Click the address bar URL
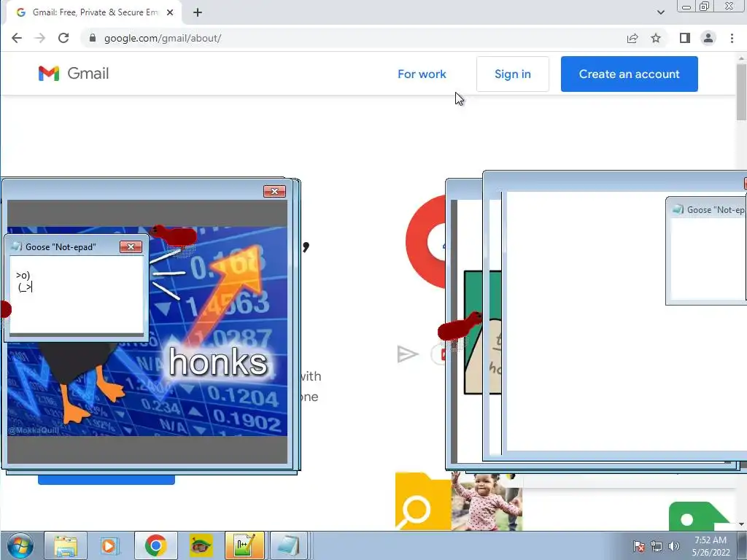This screenshot has width=747, height=560. pos(163,38)
